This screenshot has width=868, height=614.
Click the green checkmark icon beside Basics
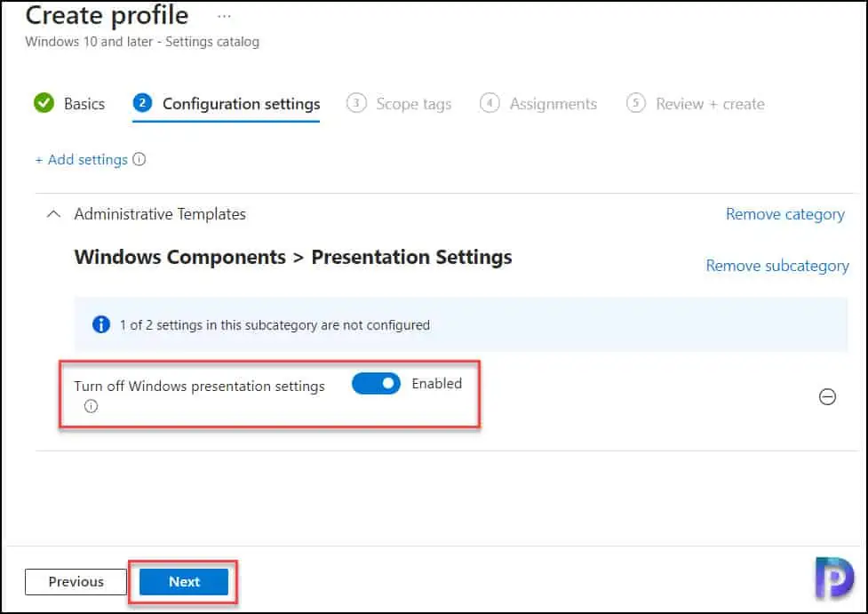coord(44,103)
